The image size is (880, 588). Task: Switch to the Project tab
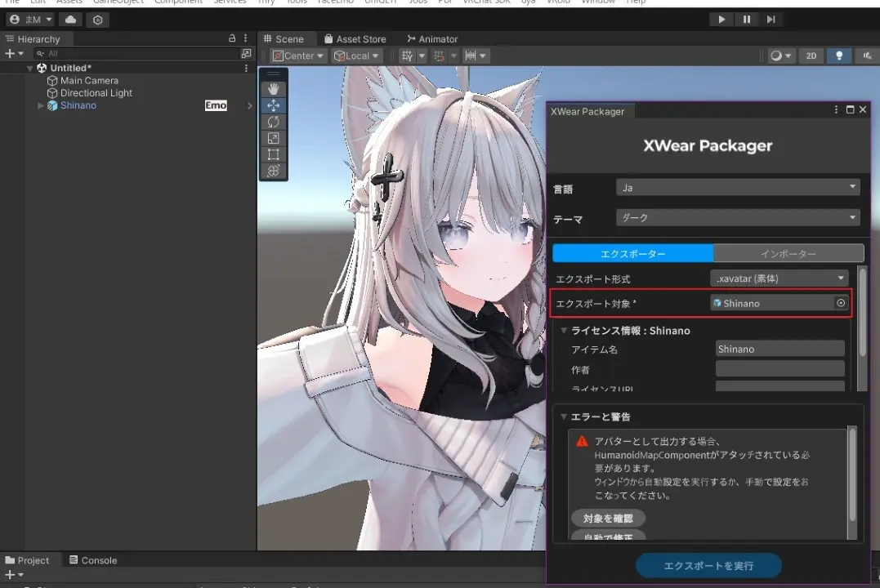(x=27, y=560)
